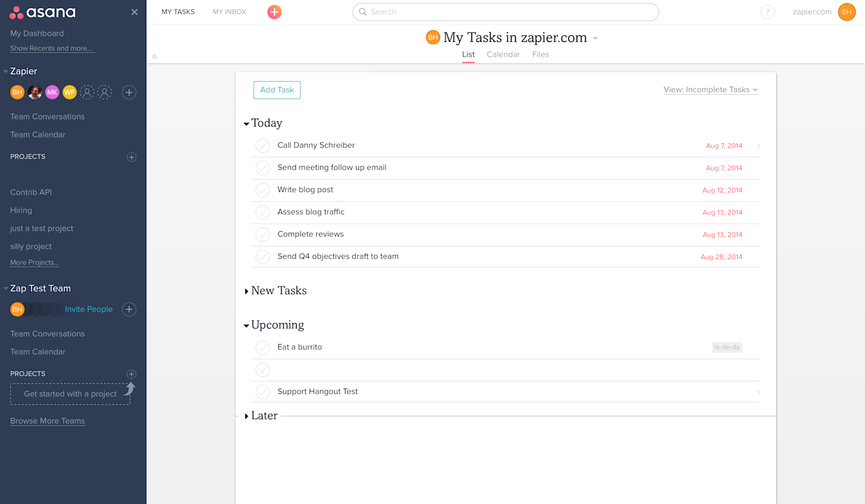This screenshot has width=865, height=504.
Task: Select the MK member avatar
Action: [52, 93]
